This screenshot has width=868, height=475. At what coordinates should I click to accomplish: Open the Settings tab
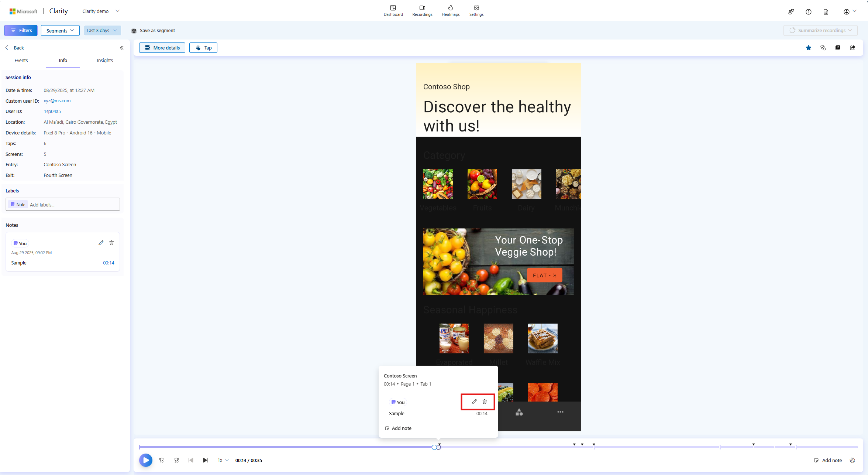click(x=476, y=11)
